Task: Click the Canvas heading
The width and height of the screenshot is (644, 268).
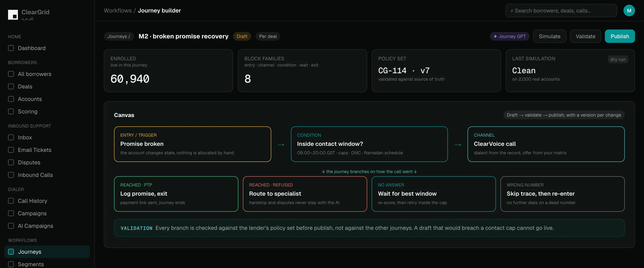Action: click(x=124, y=115)
